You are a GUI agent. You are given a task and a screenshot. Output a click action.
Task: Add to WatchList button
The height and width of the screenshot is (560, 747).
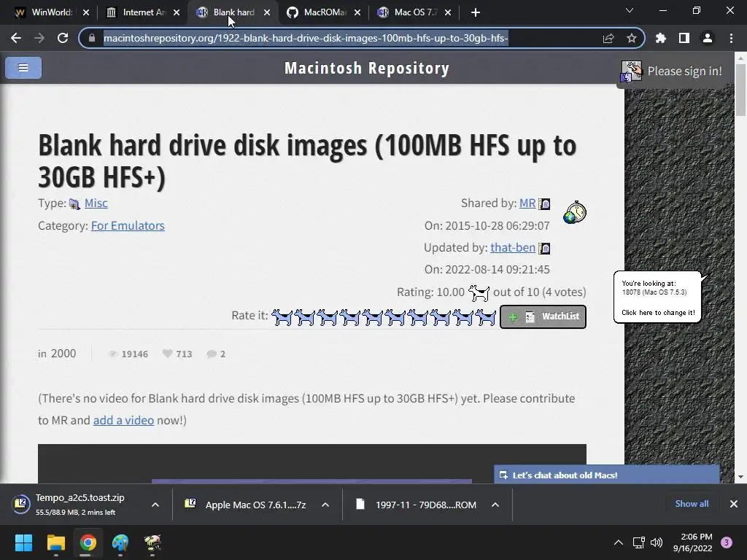(x=543, y=316)
